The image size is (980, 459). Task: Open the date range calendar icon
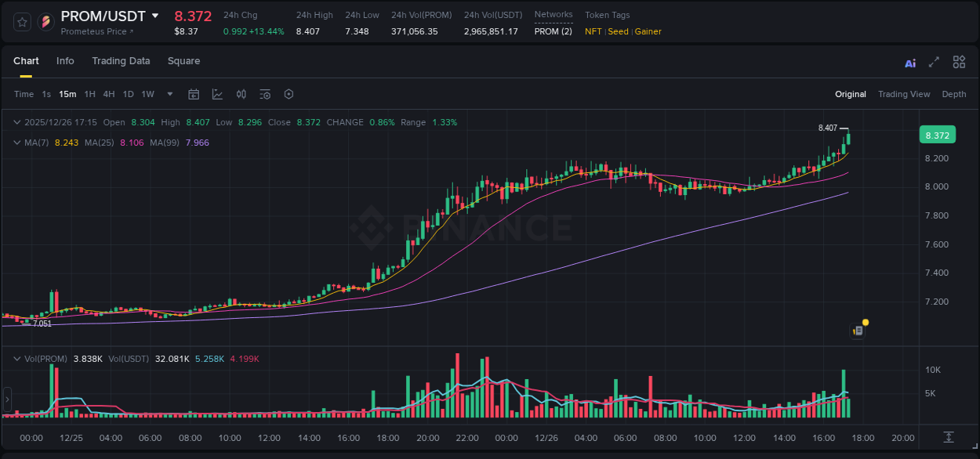coord(194,94)
